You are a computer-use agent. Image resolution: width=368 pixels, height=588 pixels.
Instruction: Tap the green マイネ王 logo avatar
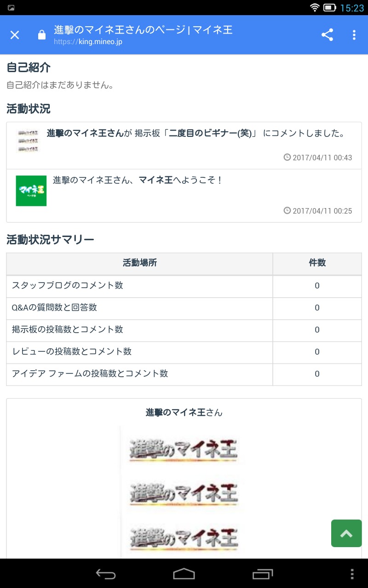(31, 191)
